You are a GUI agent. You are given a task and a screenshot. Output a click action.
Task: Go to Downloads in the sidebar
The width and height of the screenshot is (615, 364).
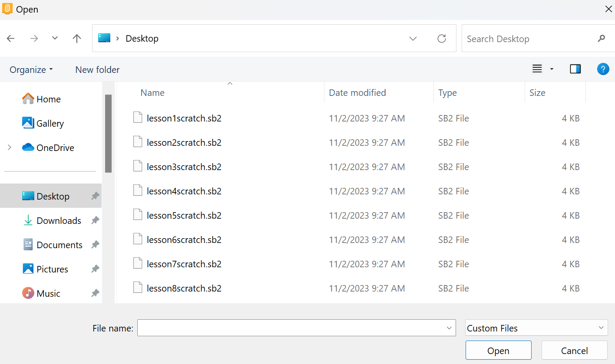click(59, 221)
